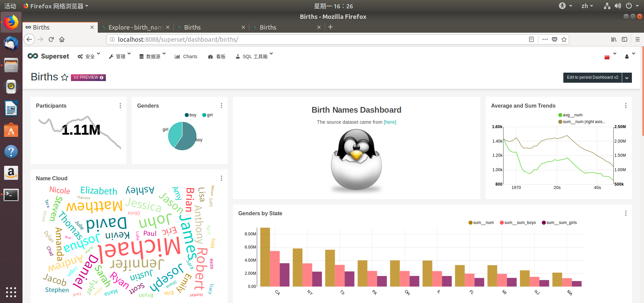
Task: Click the [here] dataset source link
Action: [x=390, y=122]
